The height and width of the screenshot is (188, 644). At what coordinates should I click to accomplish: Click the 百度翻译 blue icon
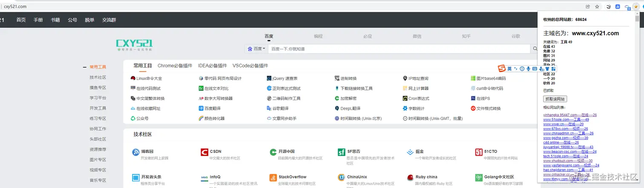[201, 108]
